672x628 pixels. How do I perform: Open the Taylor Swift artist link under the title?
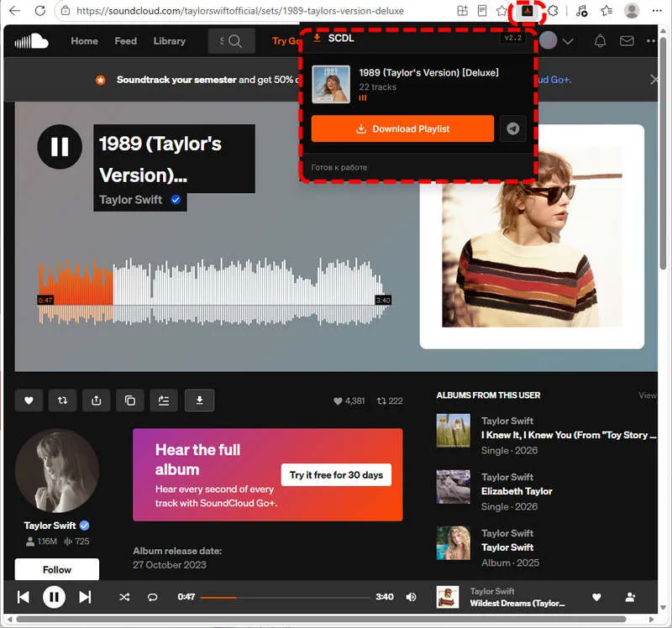[x=131, y=200]
